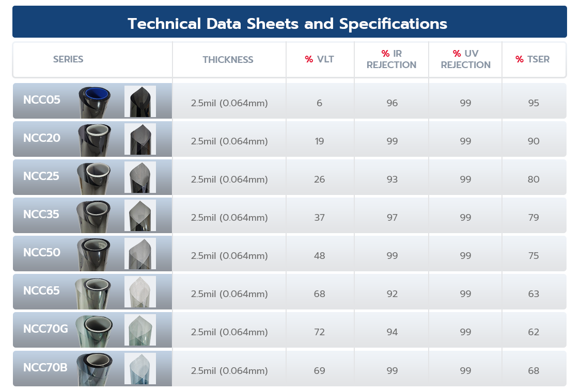581x392 pixels.
Task: Select the NCC50 series label
Action: (41, 252)
